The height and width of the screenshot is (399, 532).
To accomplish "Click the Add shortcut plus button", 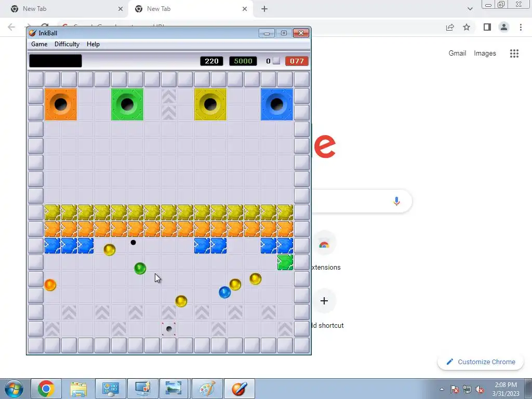I will [324, 301].
